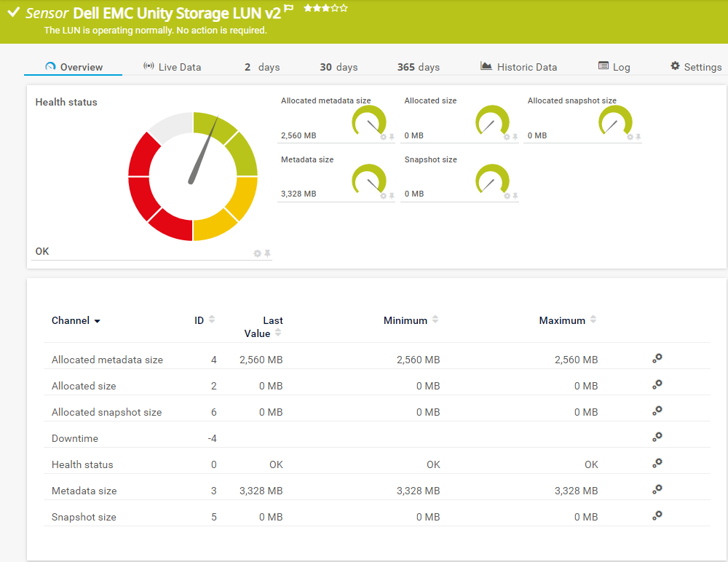Image resolution: width=728 pixels, height=562 pixels.
Task: Toggle the pin on the Health status gauge
Action: click(267, 253)
